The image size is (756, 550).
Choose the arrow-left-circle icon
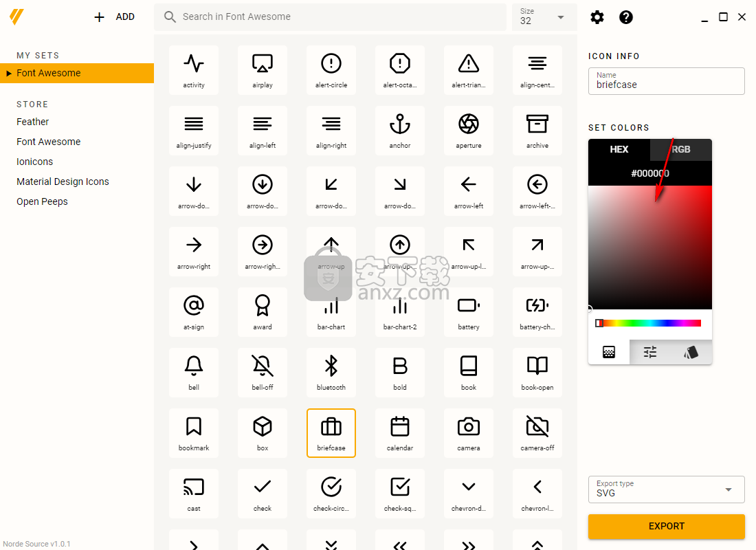point(537,191)
